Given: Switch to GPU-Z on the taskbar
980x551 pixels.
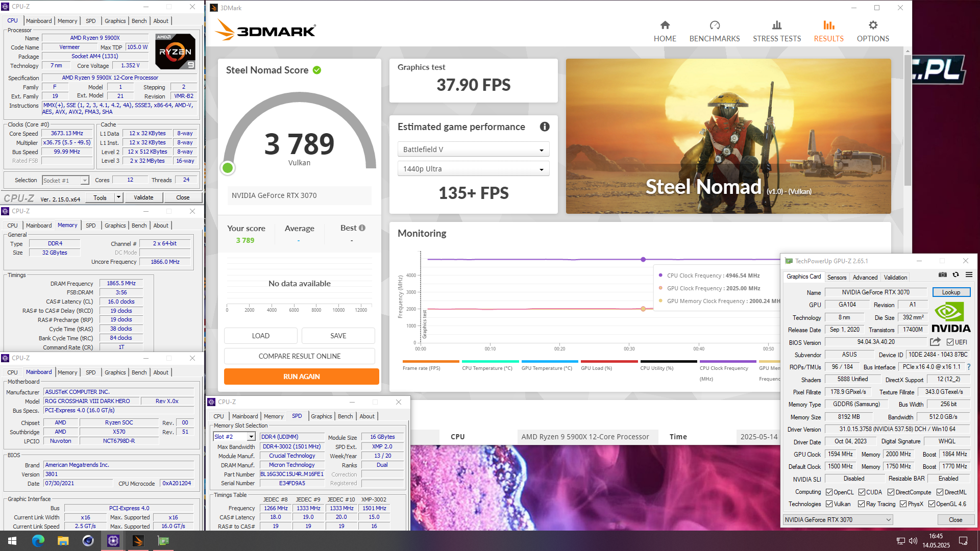Looking at the screenshot, I should tap(163, 541).
